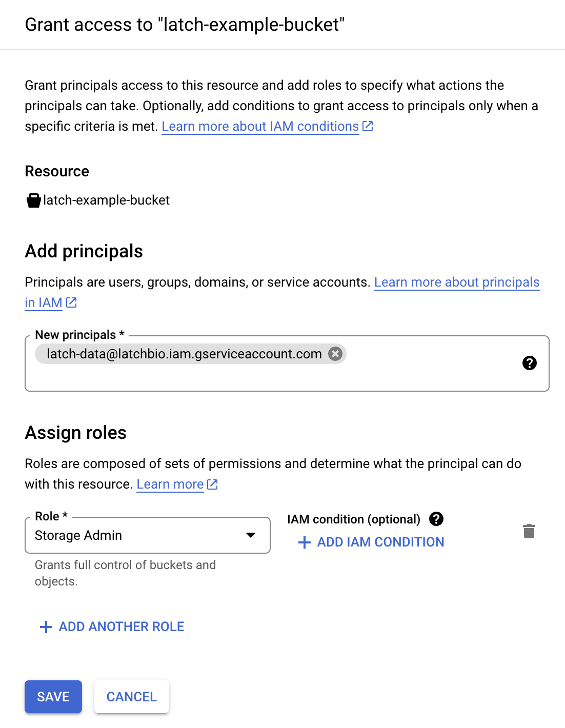The height and width of the screenshot is (728, 565).
Task: Click the bucket icon beside latch-example-bucket
Action: pyautogui.click(x=33, y=200)
